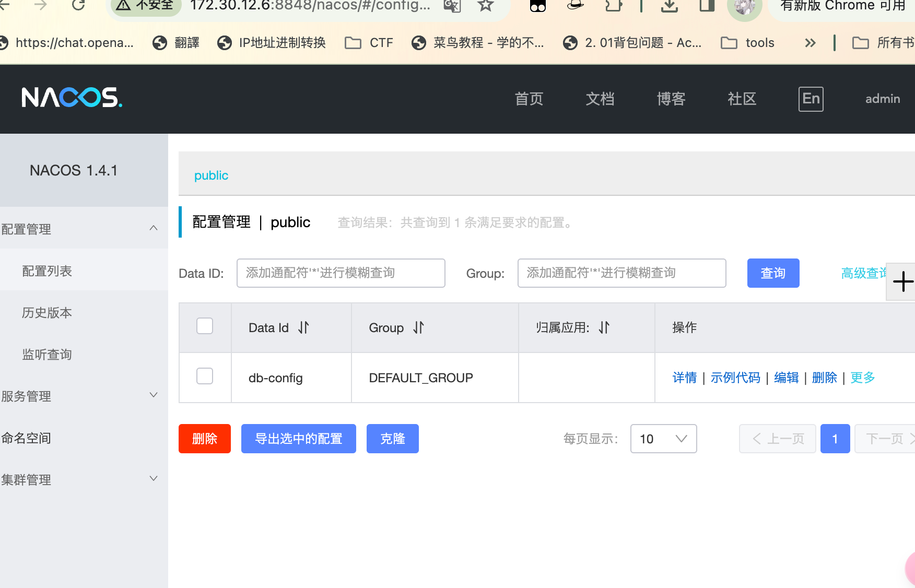Show hidden bookmarks with the double chevron
The height and width of the screenshot is (588, 915).
pyautogui.click(x=810, y=43)
